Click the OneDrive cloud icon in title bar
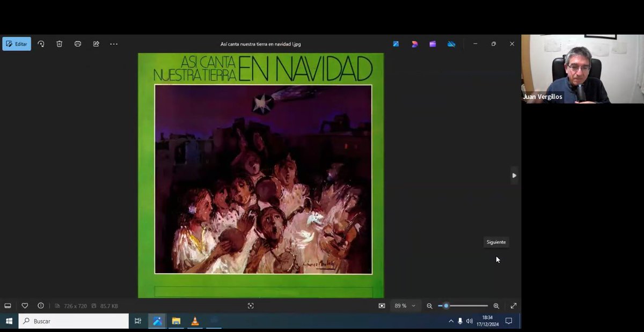 pos(451,44)
